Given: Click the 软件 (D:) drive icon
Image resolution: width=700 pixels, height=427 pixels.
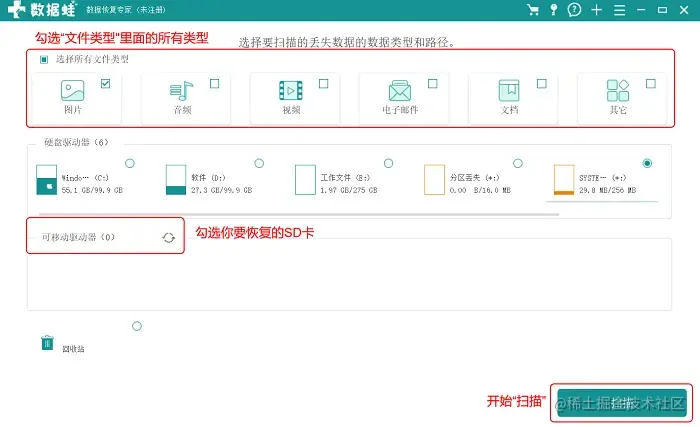Looking at the screenshot, I should (176, 180).
